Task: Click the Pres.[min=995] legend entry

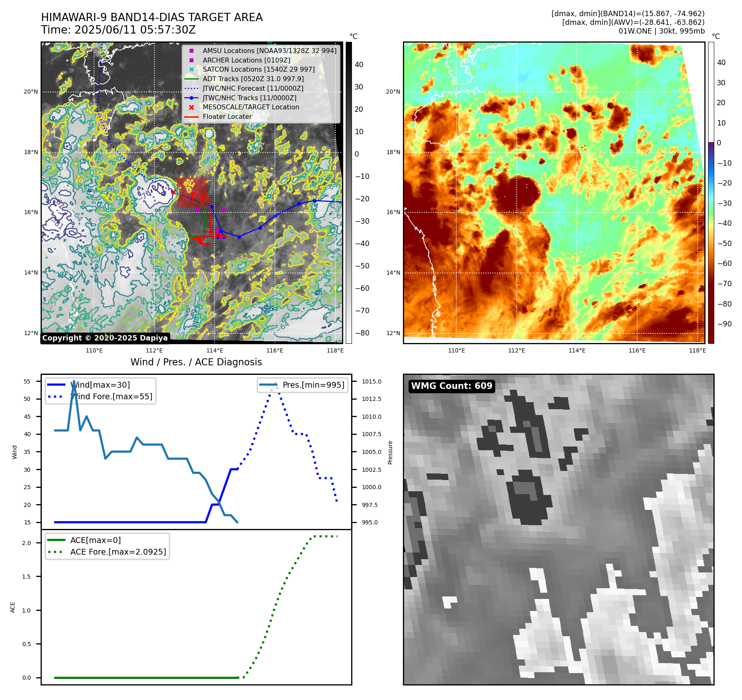Action: [x=303, y=385]
